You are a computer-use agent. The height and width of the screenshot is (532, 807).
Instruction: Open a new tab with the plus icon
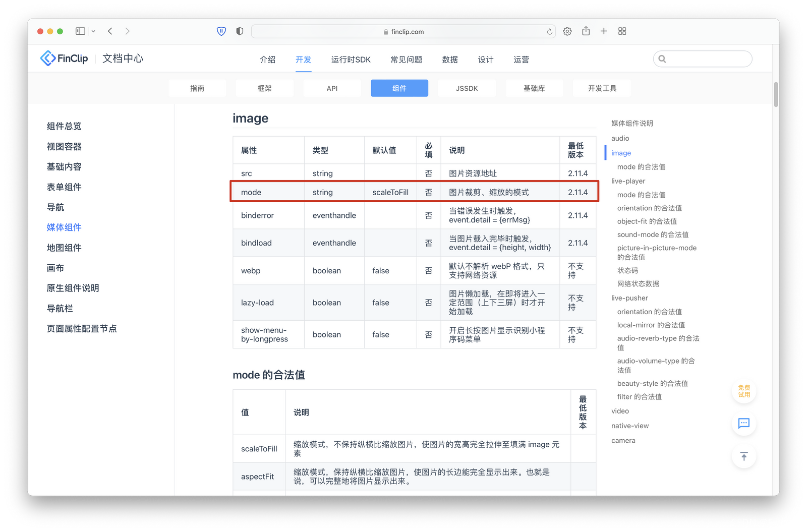pos(604,31)
